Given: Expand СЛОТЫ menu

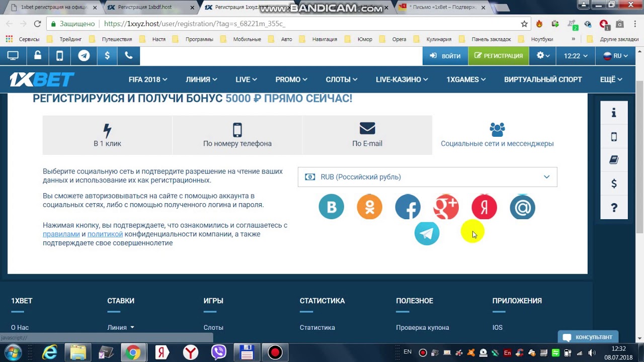Looking at the screenshot, I should (342, 79).
